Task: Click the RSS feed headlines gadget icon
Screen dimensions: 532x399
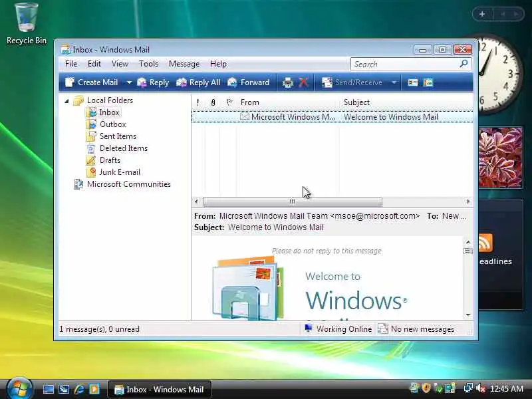Action: coord(485,243)
